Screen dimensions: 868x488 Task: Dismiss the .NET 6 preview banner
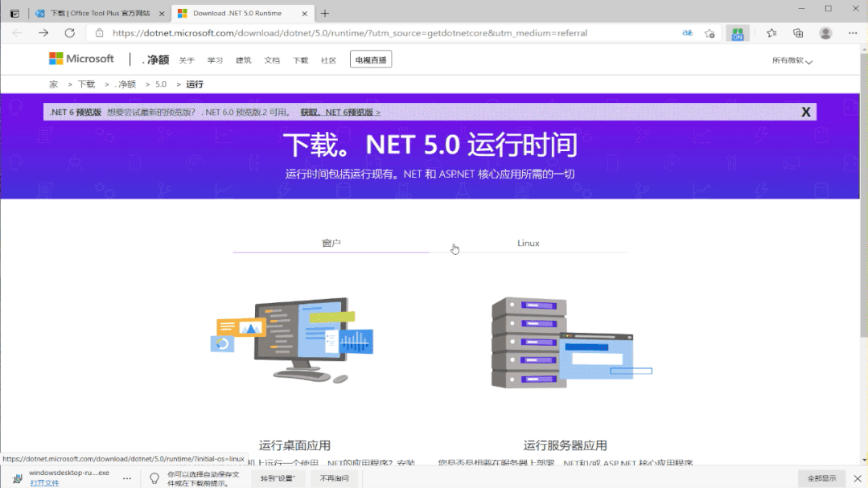(806, 112)
